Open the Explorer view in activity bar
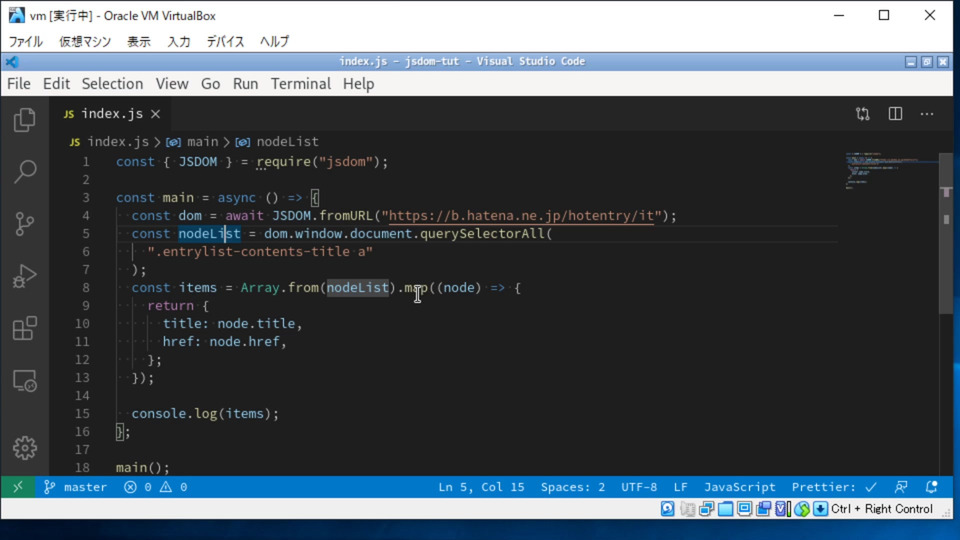 (x=24, y=119)
